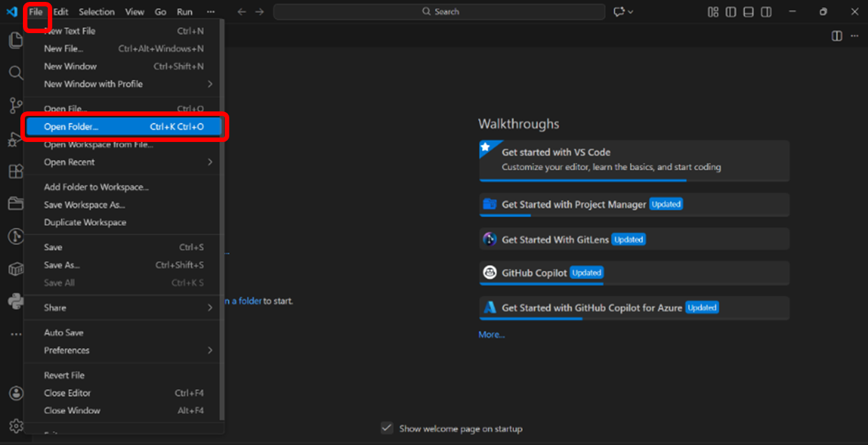Screen dimensions: 868x445
Task: Open the Manage gear icon
Action: tap(16, 425)
